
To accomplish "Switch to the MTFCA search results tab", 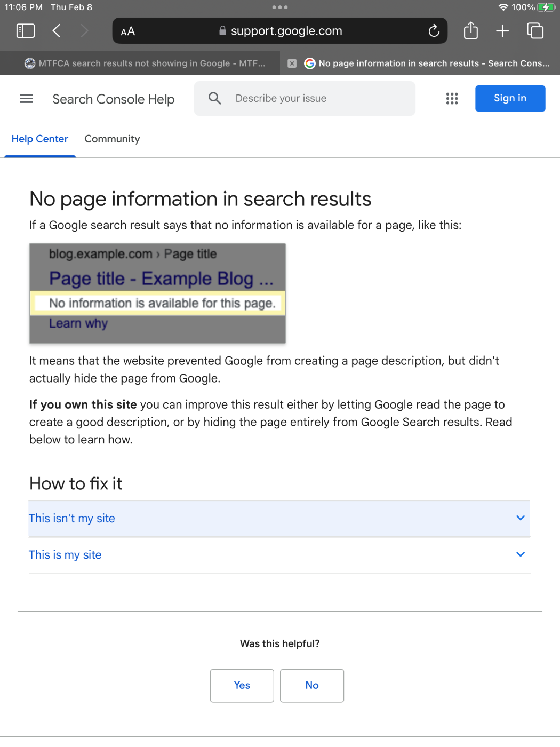I will [x=144, y=63].
